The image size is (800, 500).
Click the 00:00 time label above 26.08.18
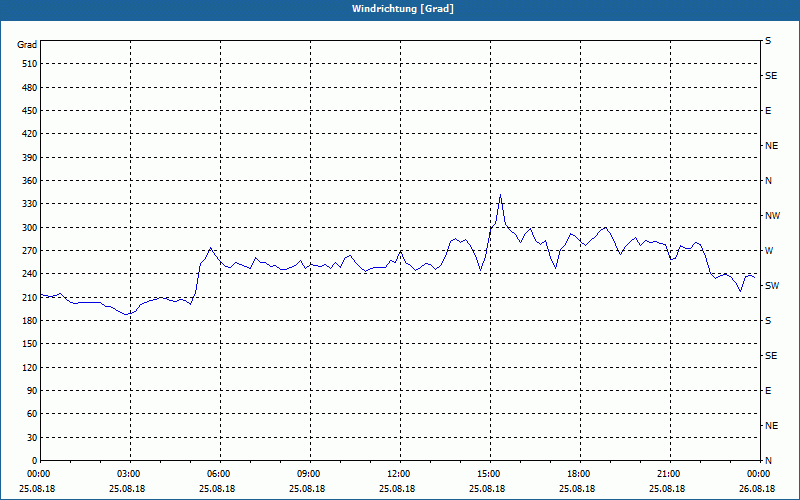759,474
